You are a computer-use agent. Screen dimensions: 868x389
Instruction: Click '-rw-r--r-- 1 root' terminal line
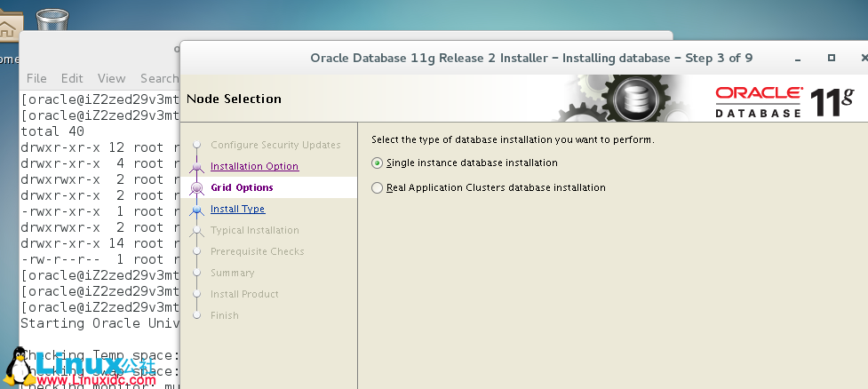click(x=100, y=259)
